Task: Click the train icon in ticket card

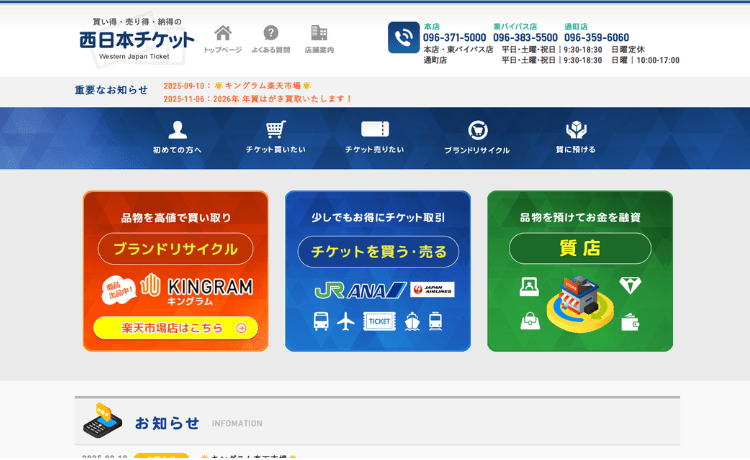Action: [436, 321]
